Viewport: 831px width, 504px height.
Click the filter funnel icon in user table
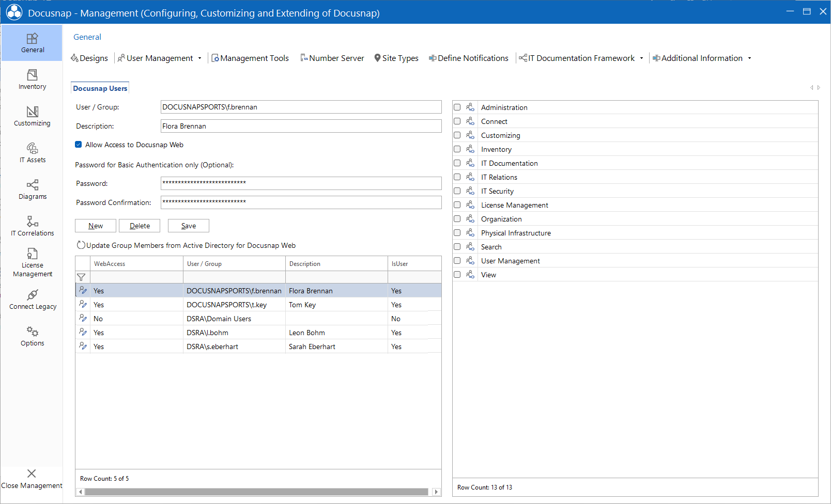[x=81, y=277]
